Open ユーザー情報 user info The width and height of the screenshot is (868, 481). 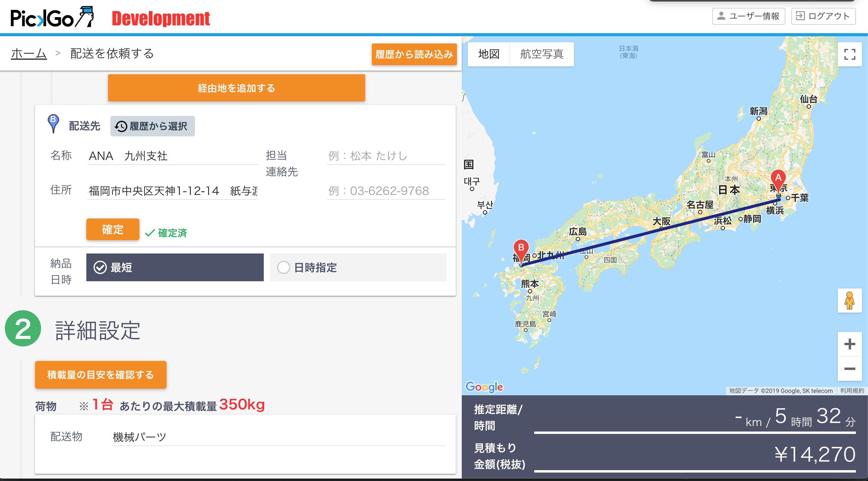[x=748, y=16]
